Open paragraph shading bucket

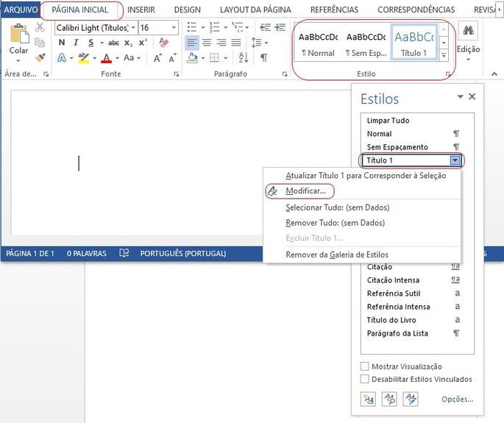tap(193, 58)
